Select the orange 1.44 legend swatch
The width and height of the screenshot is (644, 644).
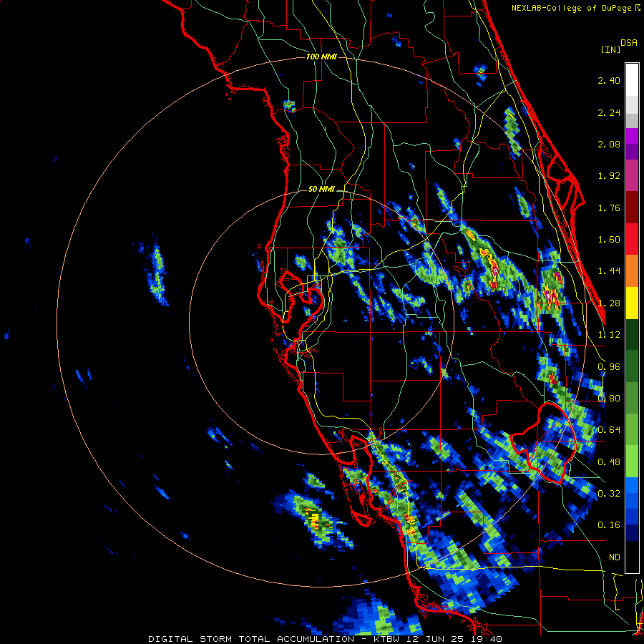(632, 270)
